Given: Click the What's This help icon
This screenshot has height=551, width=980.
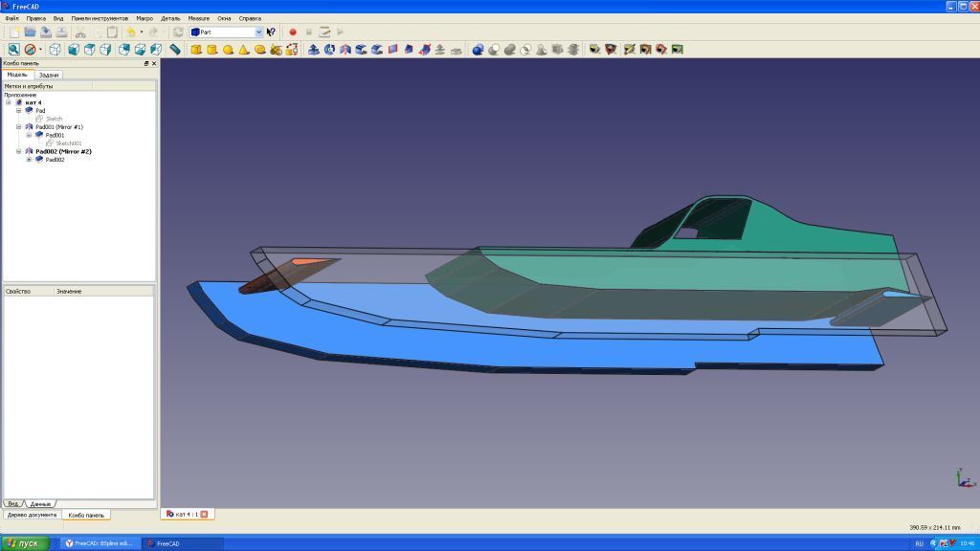Looking at the screenshot, I should 272,32.
